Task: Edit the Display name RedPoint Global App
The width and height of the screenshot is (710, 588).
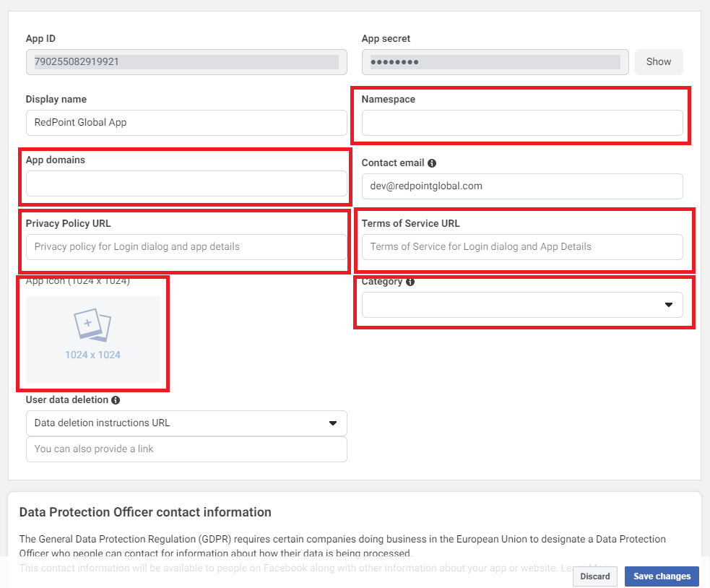Action: click(186, 123)
